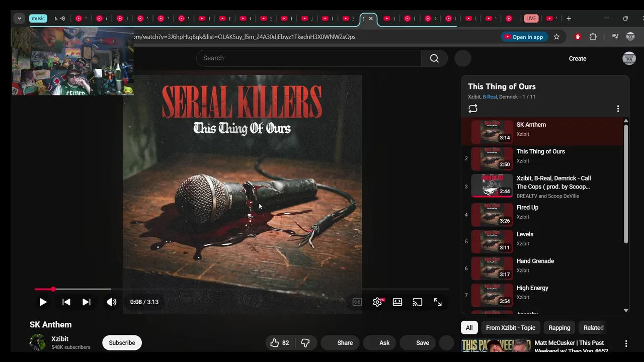Play Levels from the playlist
The image size is (644, 362).
click(x=542, y=241)
